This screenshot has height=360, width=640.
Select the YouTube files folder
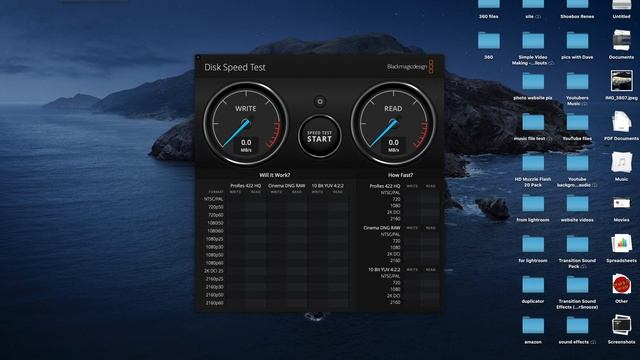click(577, 122)
